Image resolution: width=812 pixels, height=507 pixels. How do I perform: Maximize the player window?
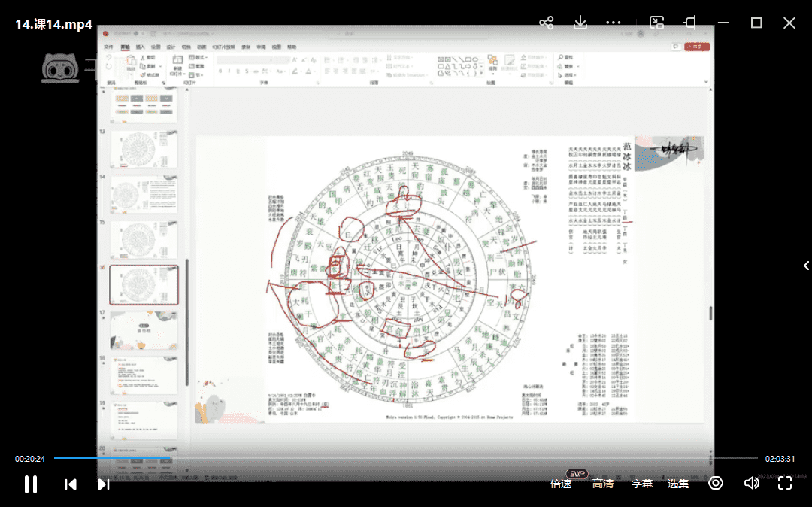[x=756, y=23]
